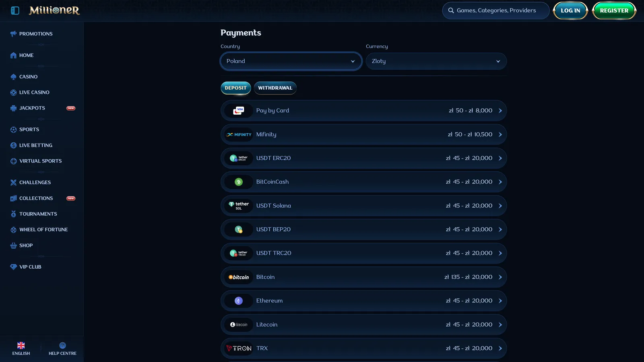Switch to the Withdrawal tab
This screenshot has width=644, height=362.
(x=275, y=88)
